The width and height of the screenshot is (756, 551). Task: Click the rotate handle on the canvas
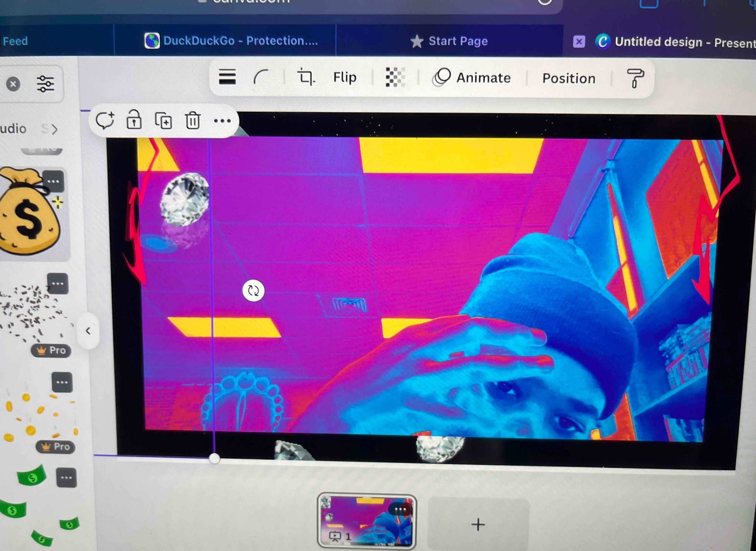(253, 290)
